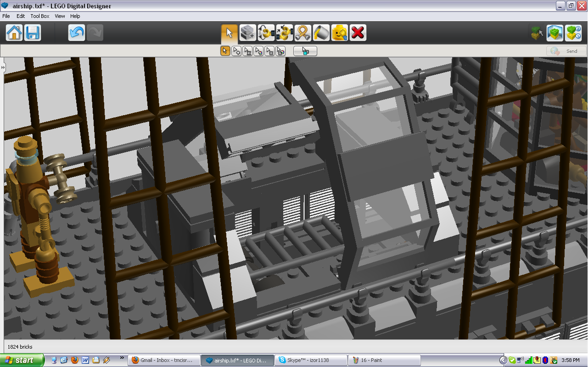Click the greyed-out Redo arrow

[95, 33]
